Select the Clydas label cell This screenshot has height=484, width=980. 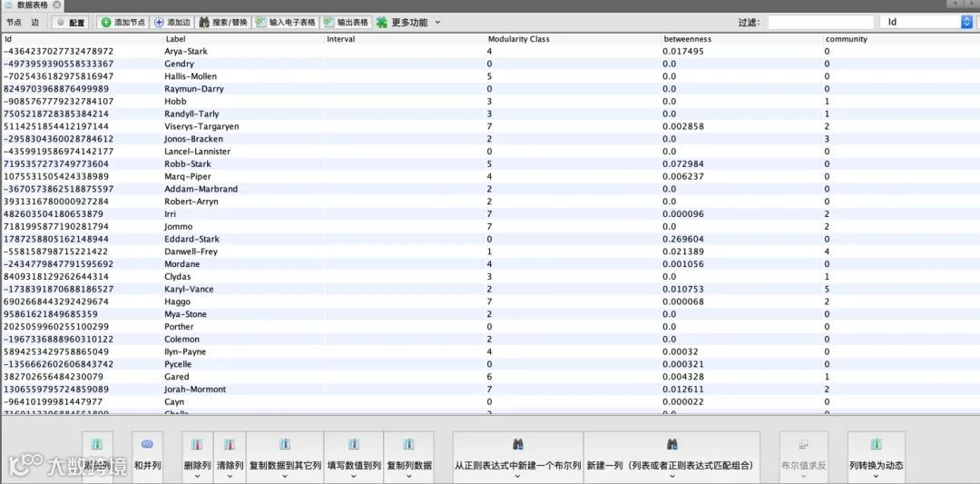click(x=178, y=276)
